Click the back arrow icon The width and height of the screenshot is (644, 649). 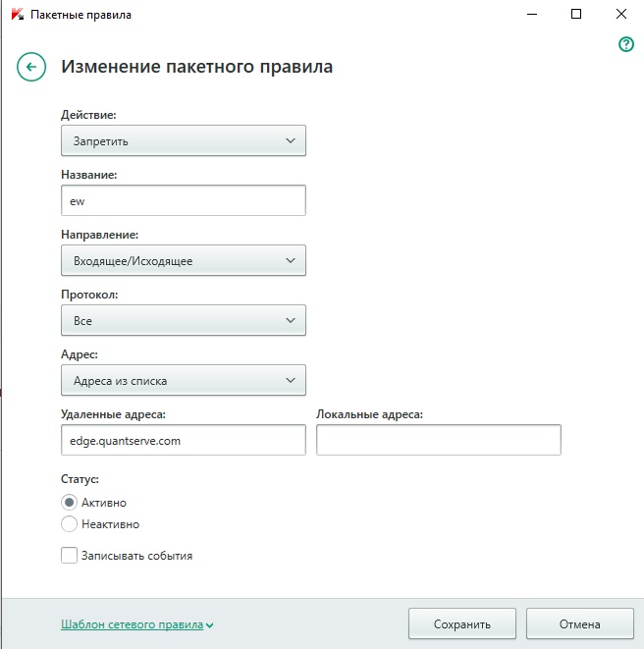(x=31, y=67)
